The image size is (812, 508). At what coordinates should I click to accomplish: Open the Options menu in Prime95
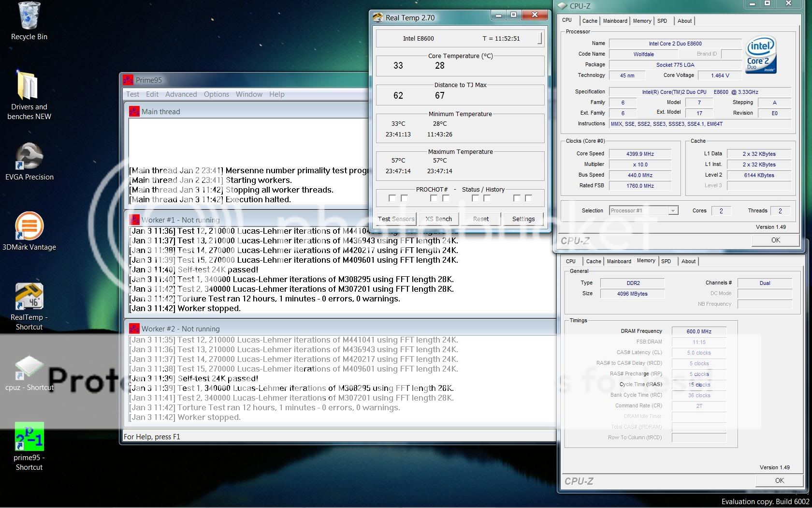click(x=216, y=94)
